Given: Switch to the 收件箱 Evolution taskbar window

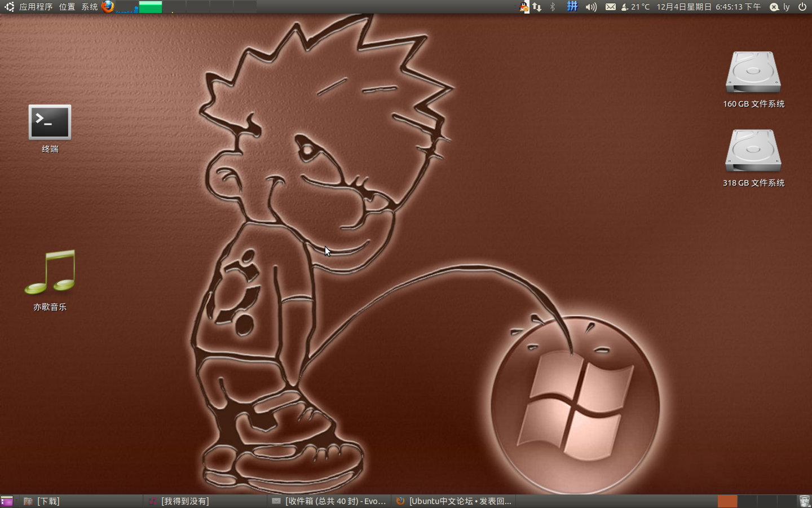Looking at the screenshot, I should pos(329,501).
